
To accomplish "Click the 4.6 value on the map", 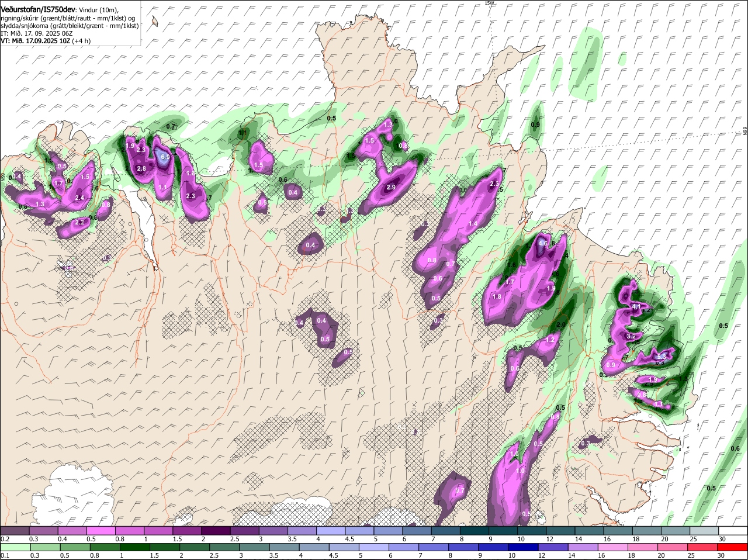I will click(x=543, y=243).
